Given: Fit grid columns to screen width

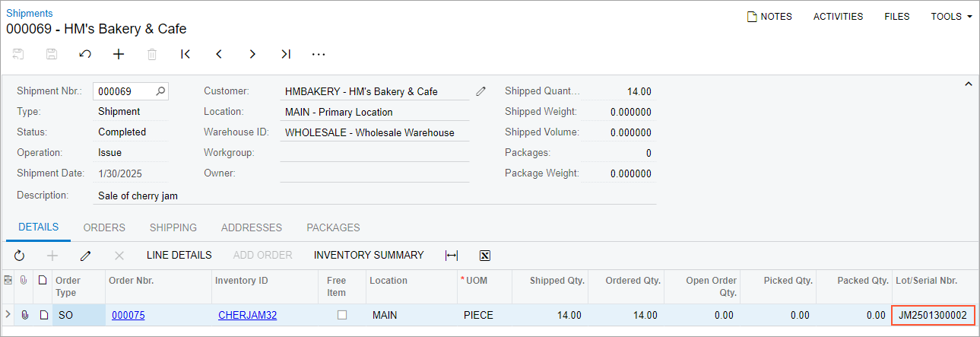Looking at the screenshot, I should [452, 256].
